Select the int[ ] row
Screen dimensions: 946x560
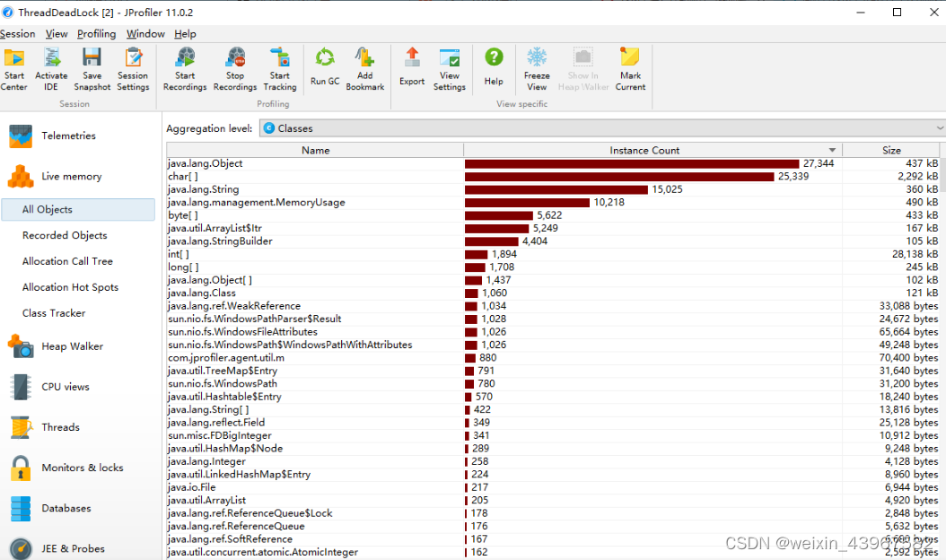pyautogui.click(x=553, y=254)
